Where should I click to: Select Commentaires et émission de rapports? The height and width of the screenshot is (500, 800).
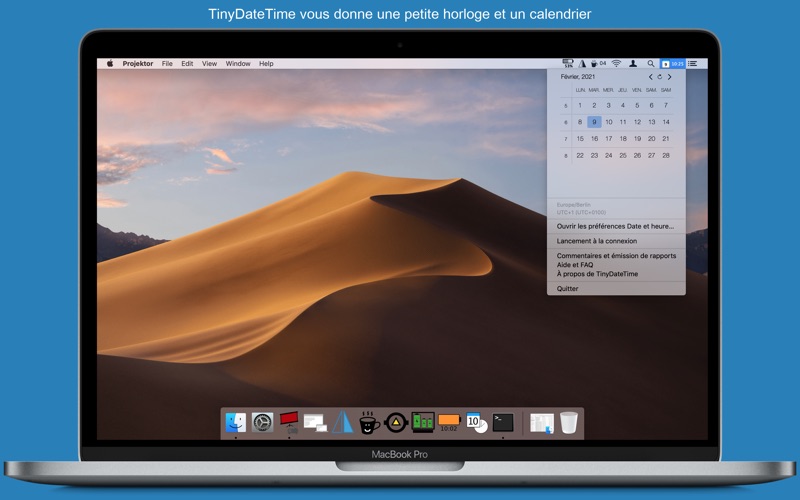pos(616,256)
